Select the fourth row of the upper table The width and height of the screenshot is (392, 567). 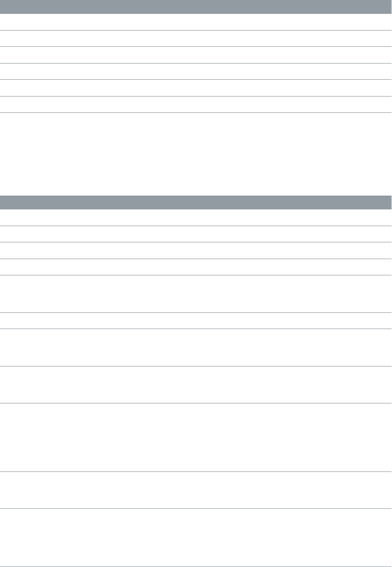pos(196,71)
